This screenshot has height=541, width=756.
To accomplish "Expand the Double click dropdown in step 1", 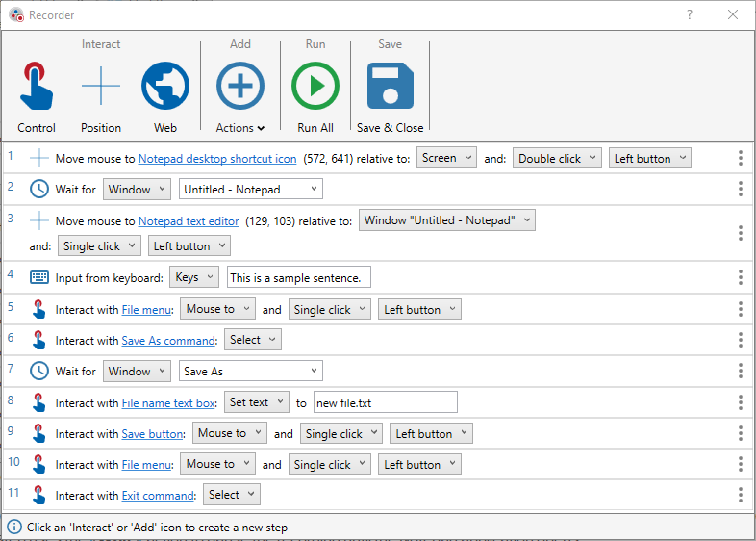I will [x=557, y=159].
